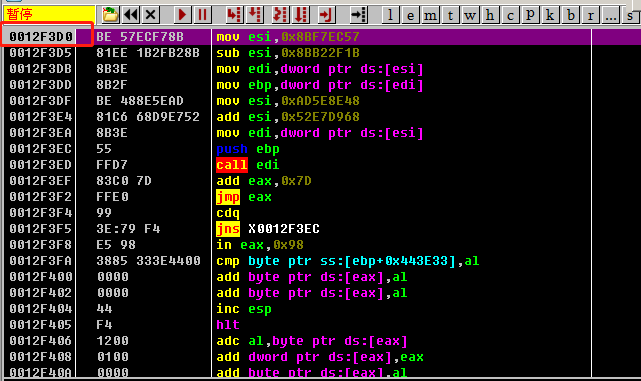Image resolution: width=641 pixels, height=381 pixels.
Task: Pause execution with the red pause icon
Action: click(202, 15)
